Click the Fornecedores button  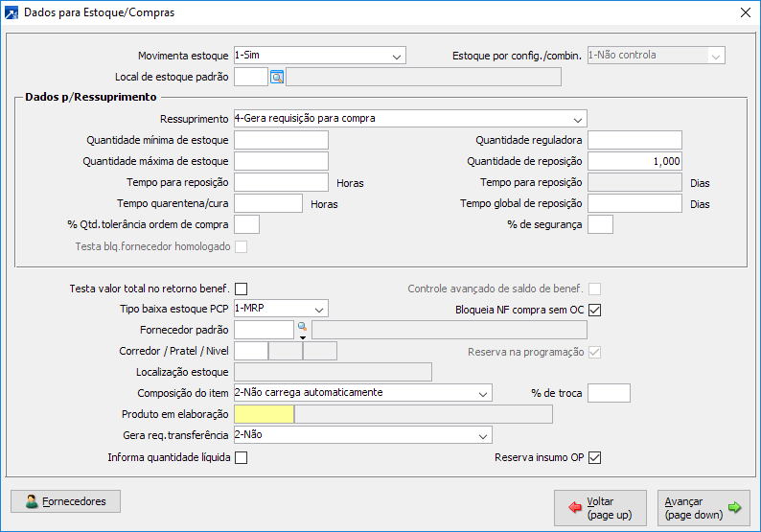65,501
